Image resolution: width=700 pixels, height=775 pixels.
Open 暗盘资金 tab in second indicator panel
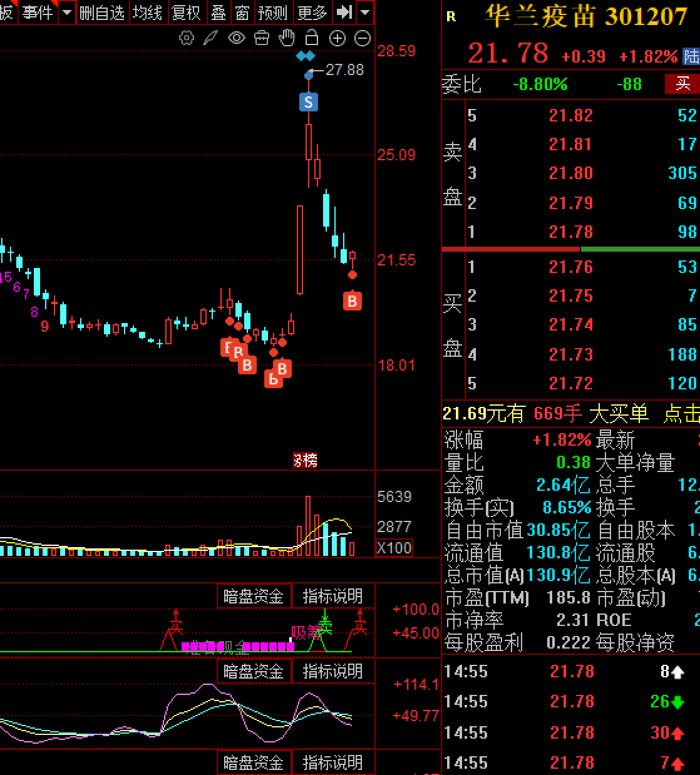click(x=254, y=672)
